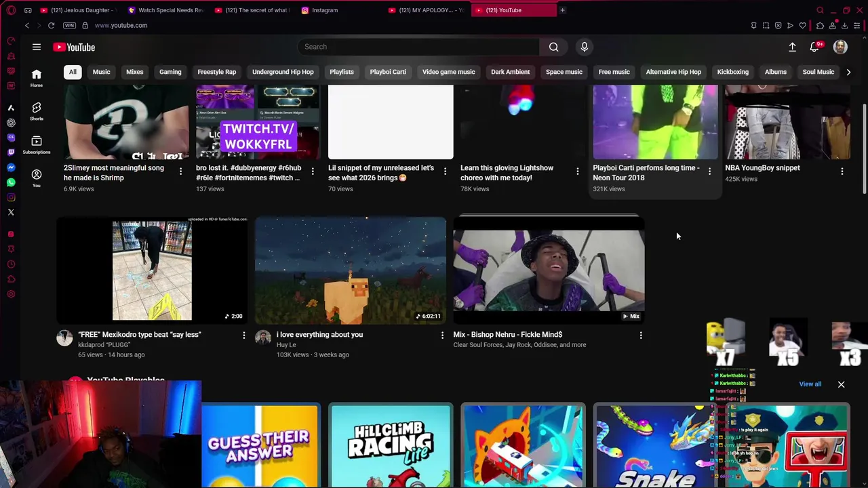Dismiss Playables section with the X button

pyautogui.click(x=841, y=384)
